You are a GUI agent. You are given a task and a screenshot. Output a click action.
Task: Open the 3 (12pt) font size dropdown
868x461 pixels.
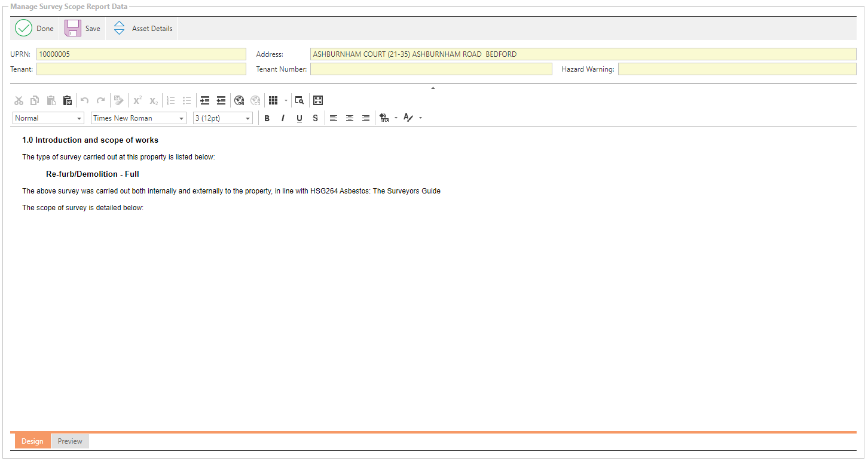pos(223,118)
